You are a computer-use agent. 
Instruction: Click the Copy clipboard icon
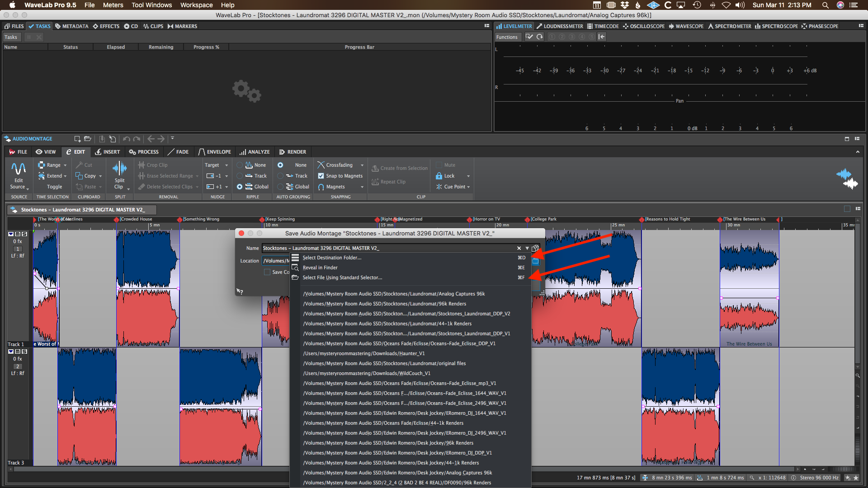[79, 176]
